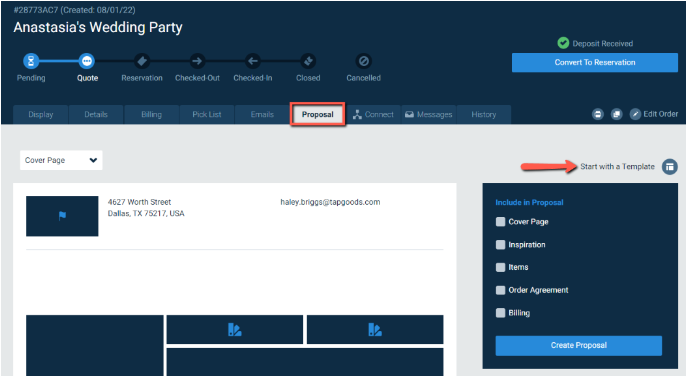
Task: Click Convert To Reservation button
Action: [595, 62]
